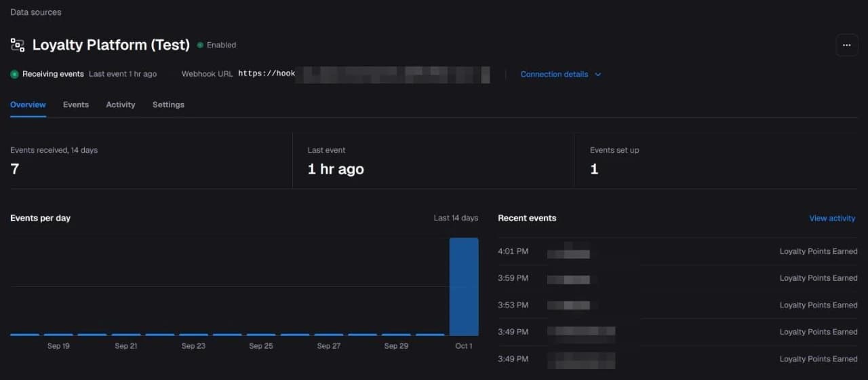Select the 4:01 PM recent event row

point(677,251)
